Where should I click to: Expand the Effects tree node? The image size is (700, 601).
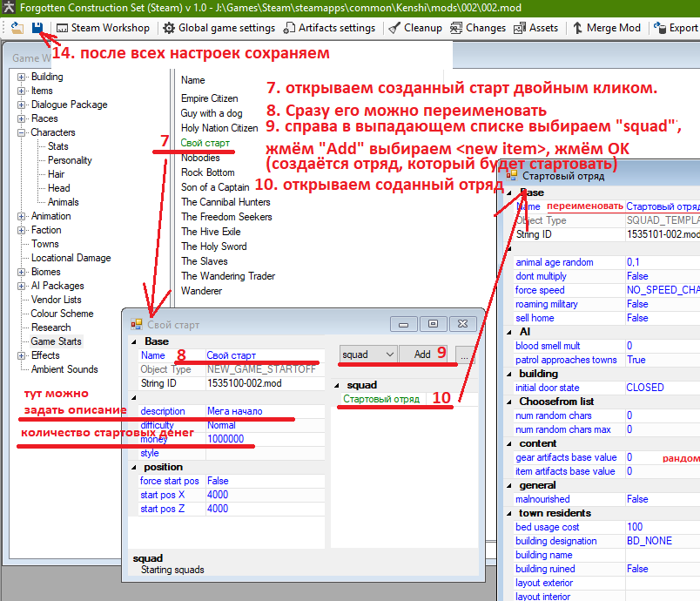pos(21,355)
